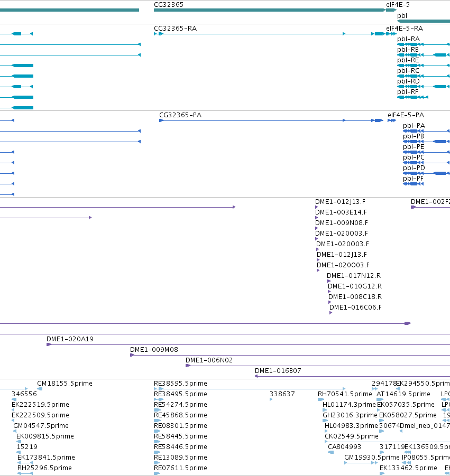
Task: Click the GM18155.5prime EST label
Action: tap(65, 384)
